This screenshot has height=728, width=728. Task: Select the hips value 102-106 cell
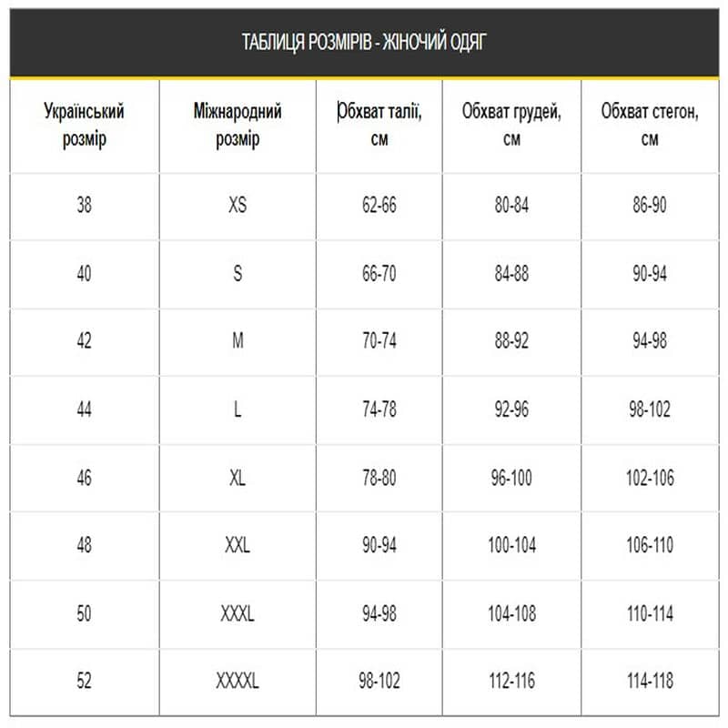click(650, 478)
